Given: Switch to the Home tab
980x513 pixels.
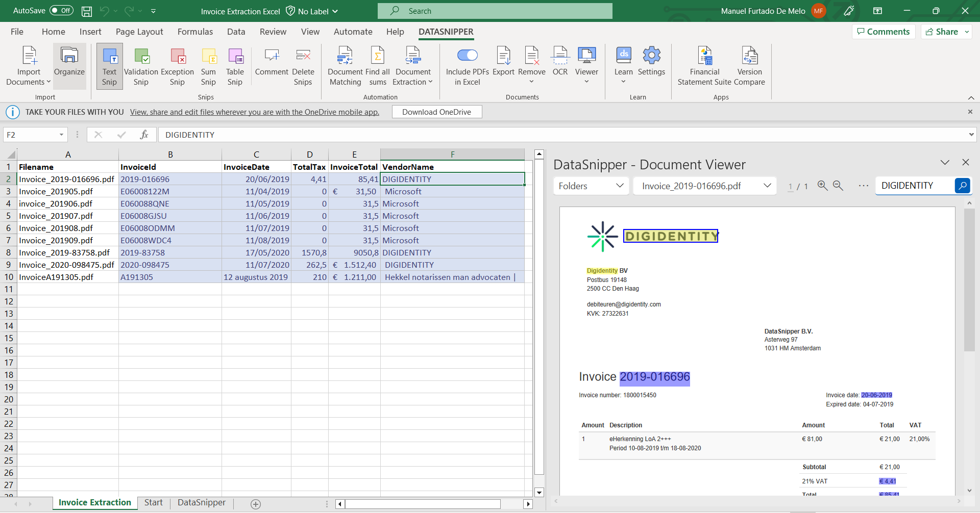Looking at the screenshot, I should pos(54,32).
